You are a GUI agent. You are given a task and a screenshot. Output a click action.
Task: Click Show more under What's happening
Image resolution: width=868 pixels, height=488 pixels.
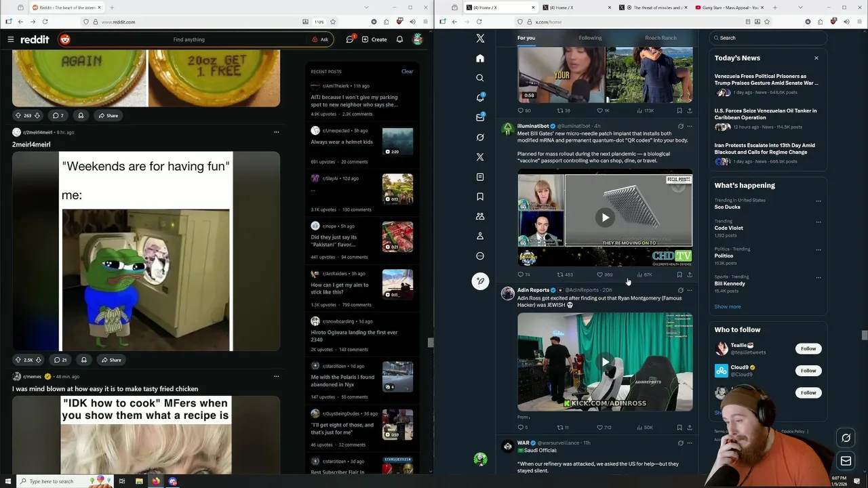(x=727, y=306)
